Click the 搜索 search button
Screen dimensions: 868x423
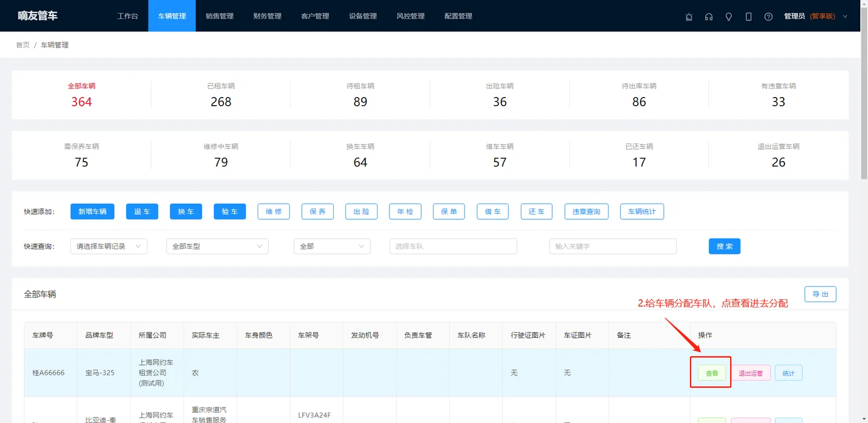click(x=725, y=246)
